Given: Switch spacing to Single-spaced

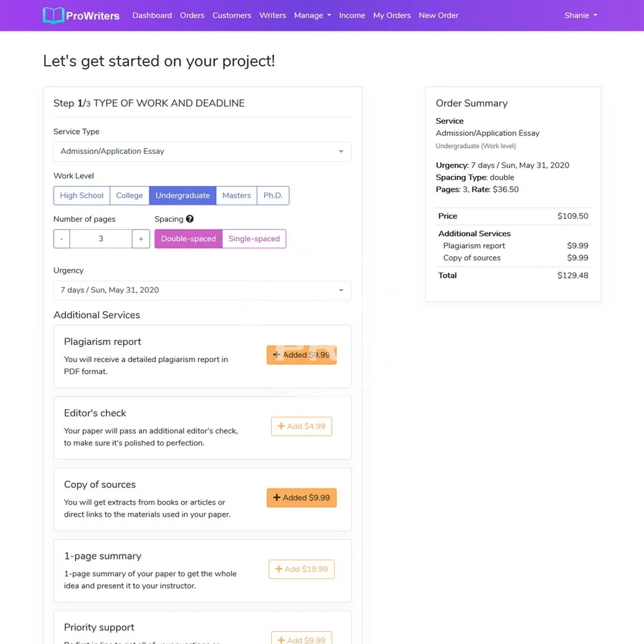Looking at the screenshot, I should 254,239.
